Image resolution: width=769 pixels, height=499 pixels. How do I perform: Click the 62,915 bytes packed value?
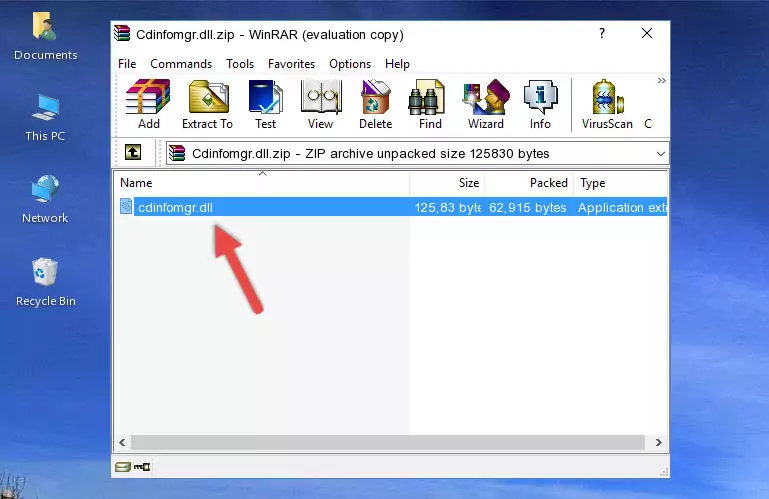coord(527,208)
